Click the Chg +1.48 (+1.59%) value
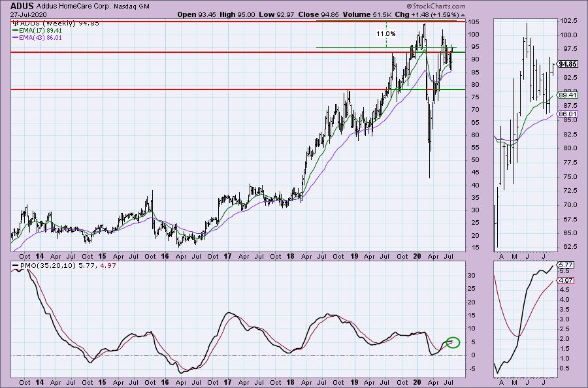The image size is (588, 388). point(427,14)
